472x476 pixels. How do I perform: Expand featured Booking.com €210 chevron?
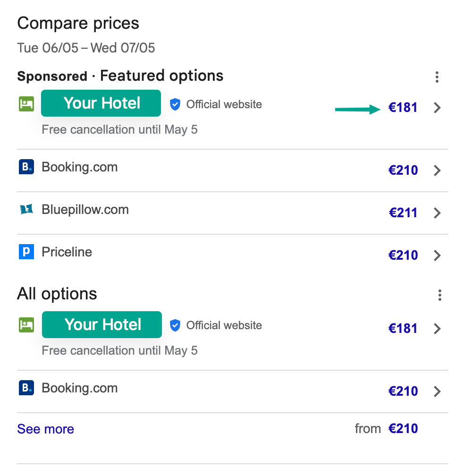438,170
